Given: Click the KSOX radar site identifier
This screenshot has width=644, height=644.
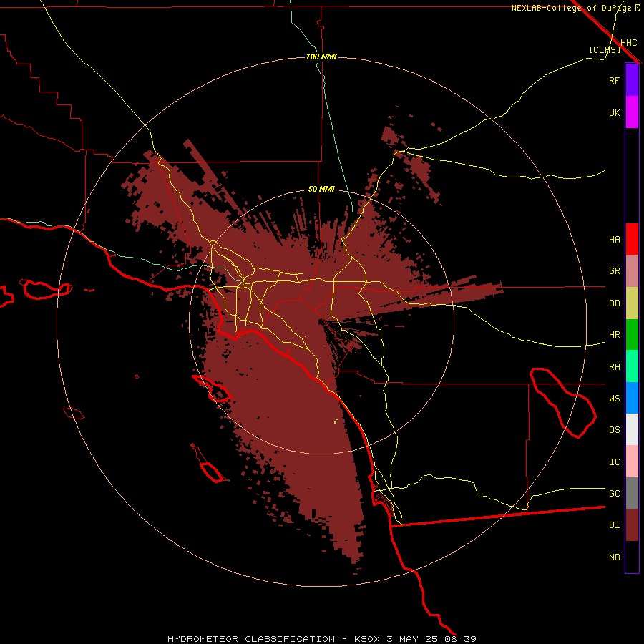Looking at the screenshot, I should click(367, 639).
